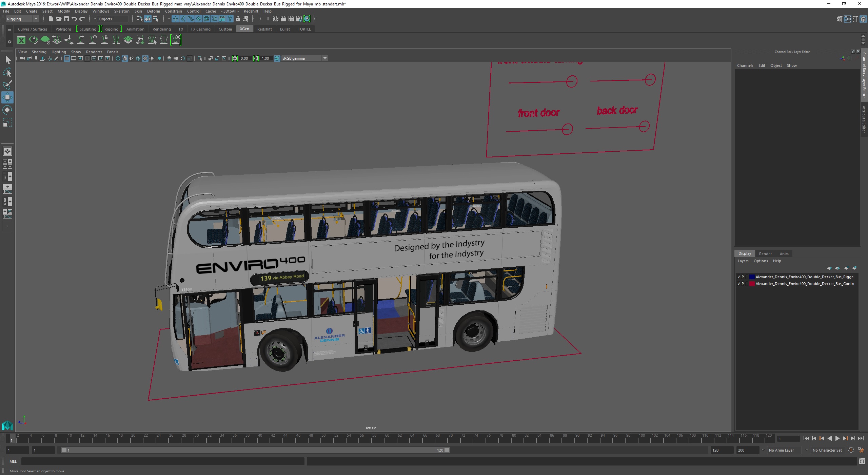The image size is (868, 475).
Task: Open the animation preferences running-man icon
Action: [861, 450]
